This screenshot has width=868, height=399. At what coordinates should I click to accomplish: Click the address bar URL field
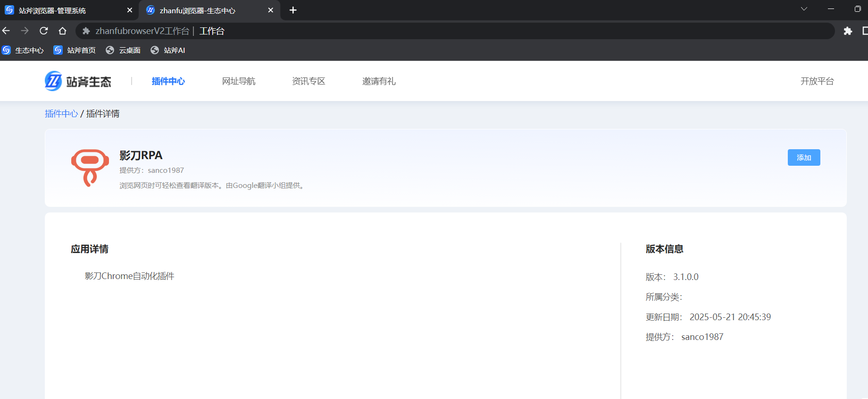(455, 31)
